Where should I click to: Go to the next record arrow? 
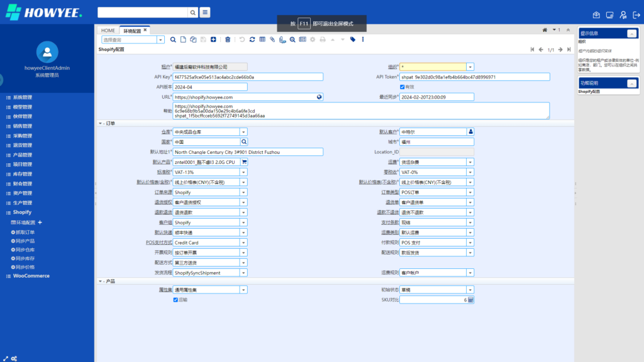pos(560,50)
